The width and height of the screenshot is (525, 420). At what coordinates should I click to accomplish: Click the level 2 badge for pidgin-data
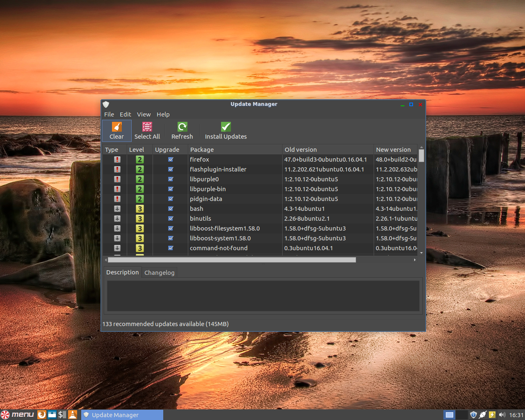pyautogui.click(x=140, y=199)
